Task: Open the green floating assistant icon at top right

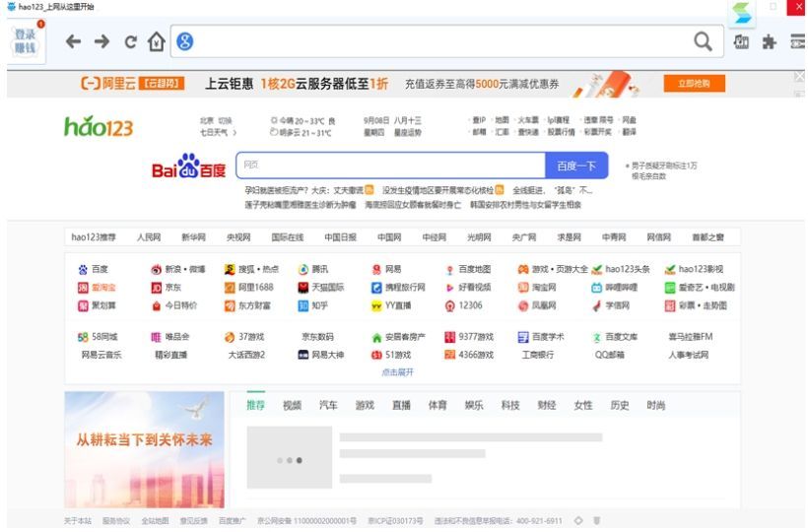Action: point(743,13)
